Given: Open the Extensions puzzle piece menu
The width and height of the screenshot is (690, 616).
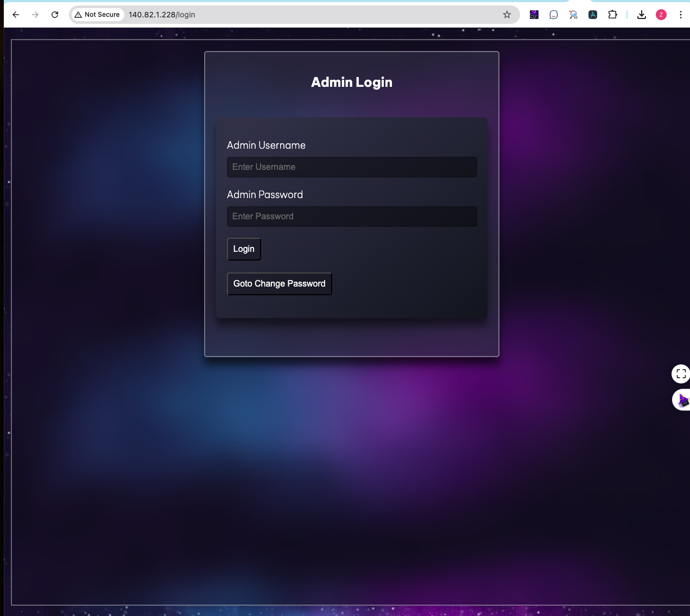Looking at the screenshot, I should pos(612,15).
